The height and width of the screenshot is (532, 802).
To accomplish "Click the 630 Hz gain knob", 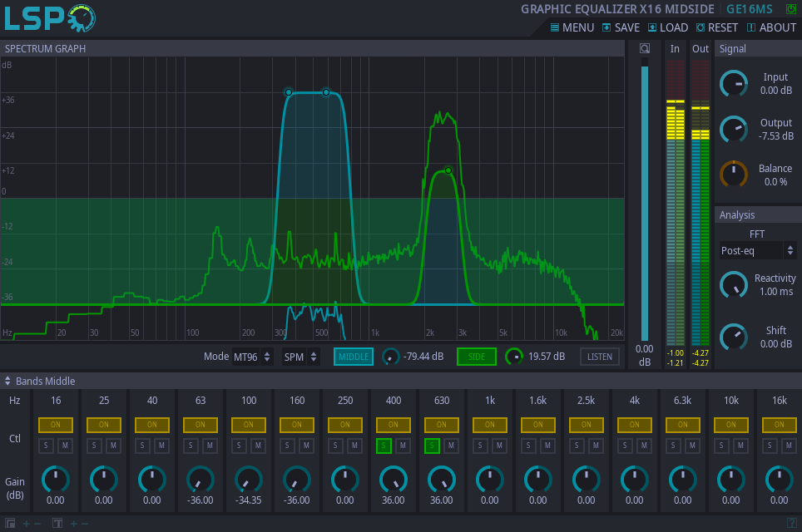I will [442, 480].
